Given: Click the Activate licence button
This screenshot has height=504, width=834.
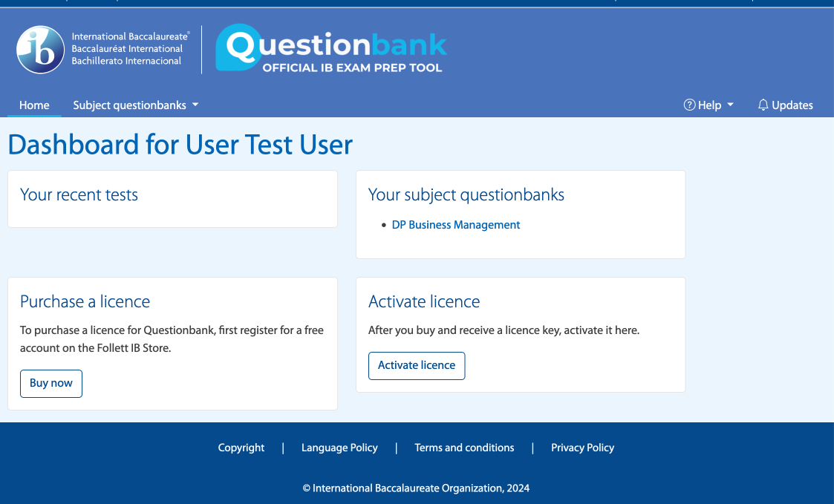Looking at the screenshot, I should pyautogui.click(x=417, y=366).
